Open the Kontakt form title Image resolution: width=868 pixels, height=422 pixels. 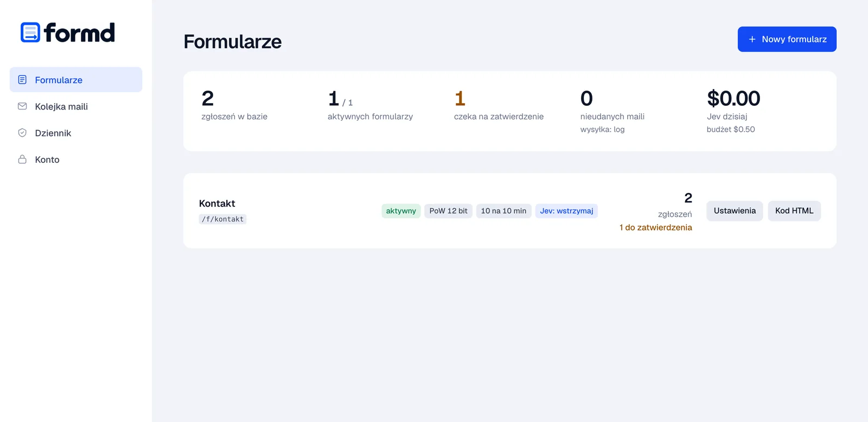pos(217,203)
